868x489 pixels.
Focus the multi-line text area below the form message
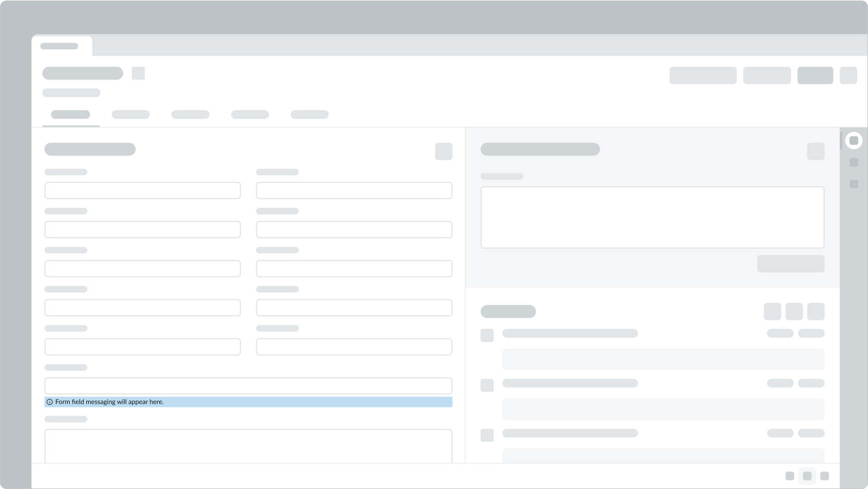(249, 446)
